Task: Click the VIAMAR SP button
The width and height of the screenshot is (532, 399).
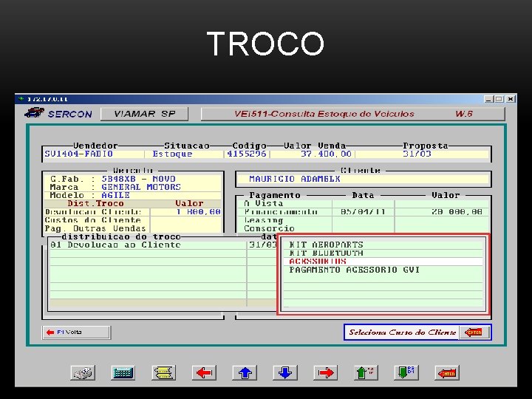Action: (144, 114)
